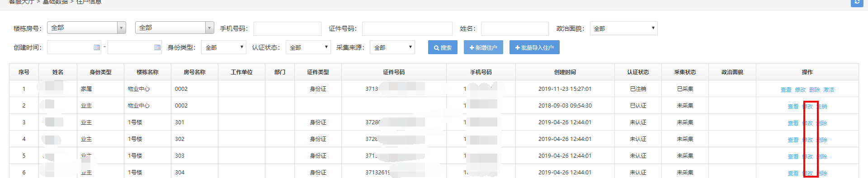Expand the 采集来源 dropdown
This screenshot has width=868, height=178.
(x=392, y=47)
